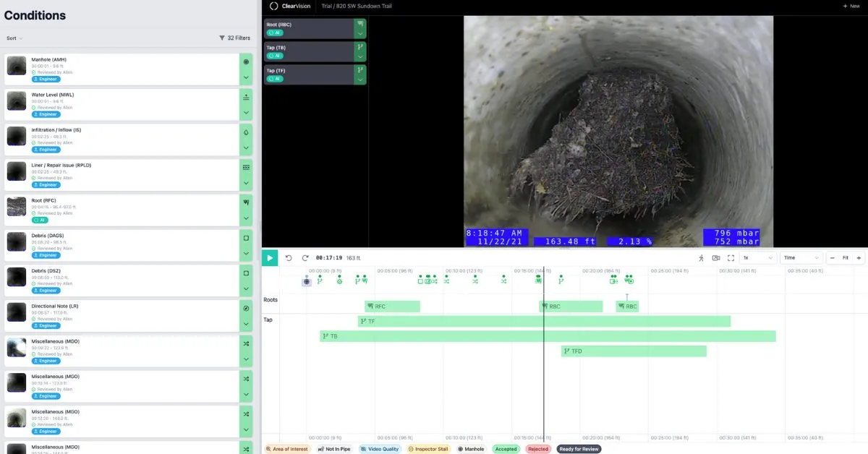Viewport: 868px width, 454px height.
Task: Click the Tap (TF) overlay card branch icon
Action: click(x=359, y=70)
